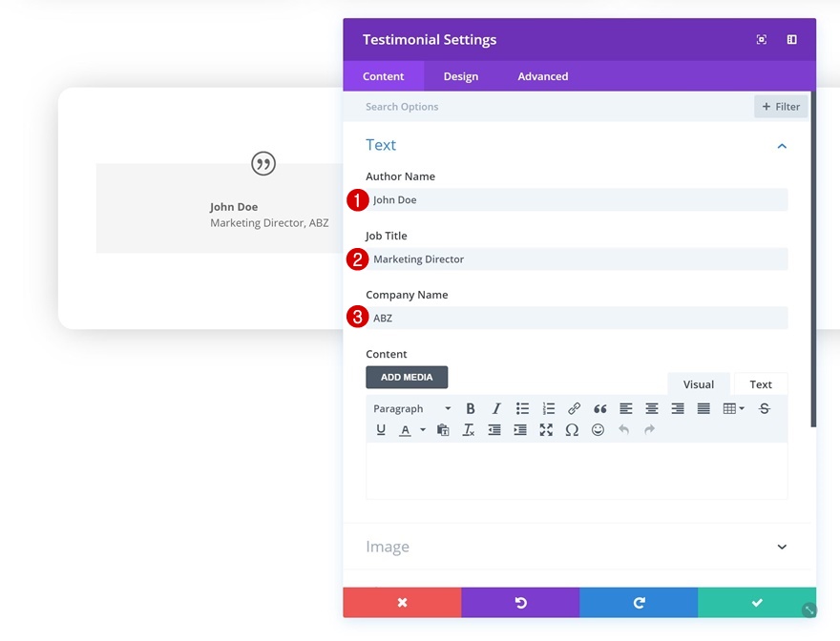The height and width of the screenshot is (641, 840).
Task: Open the emoji picker in the editor
Action: point(598,429)
